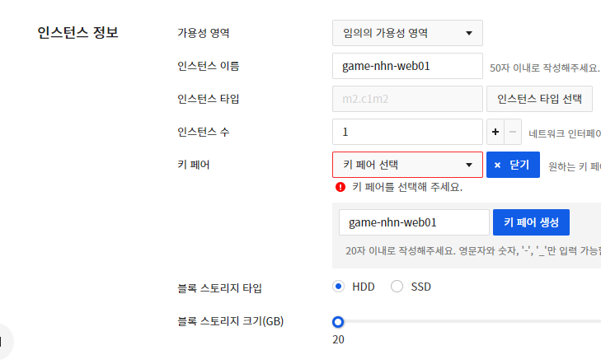The width and height of the screenshot is (601, 364).
Task: Open the 가용성 영역 dropdown arrow
Action: [469, 33]
